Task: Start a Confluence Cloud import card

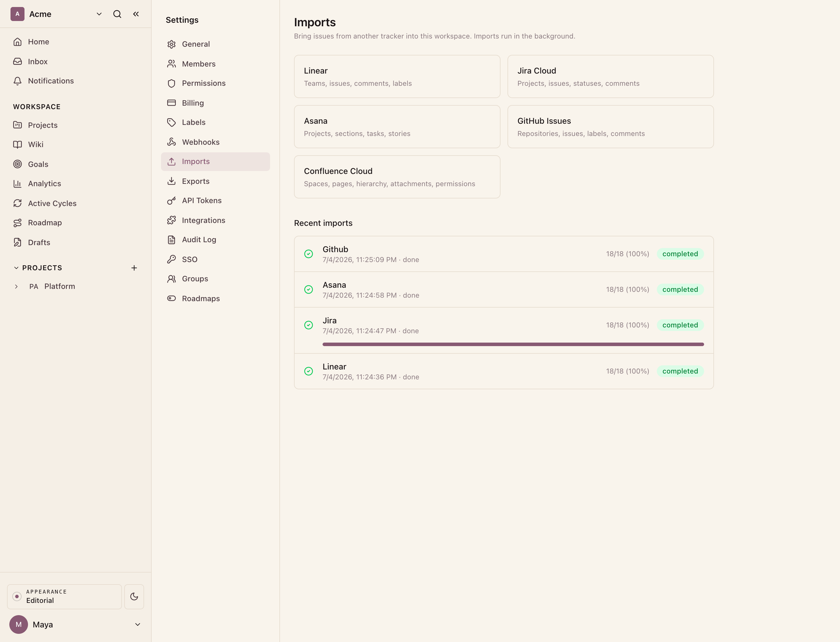Action: pyautogui.click(x=397, y=177)
